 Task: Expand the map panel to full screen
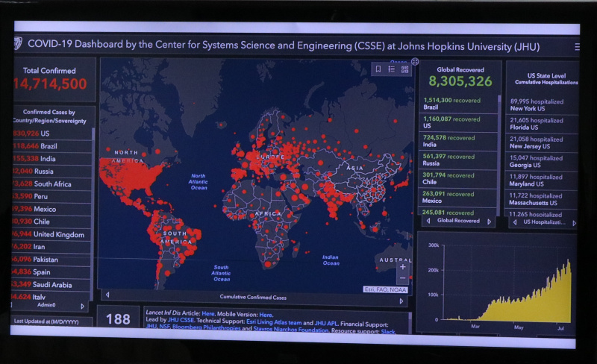415,61
